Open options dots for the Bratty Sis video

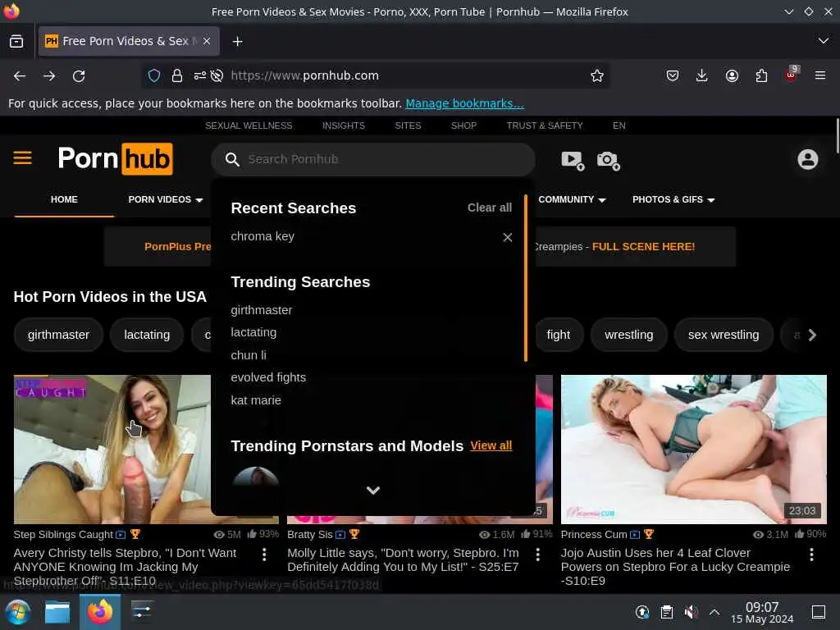pyautogui.click(x=538, y=555)
